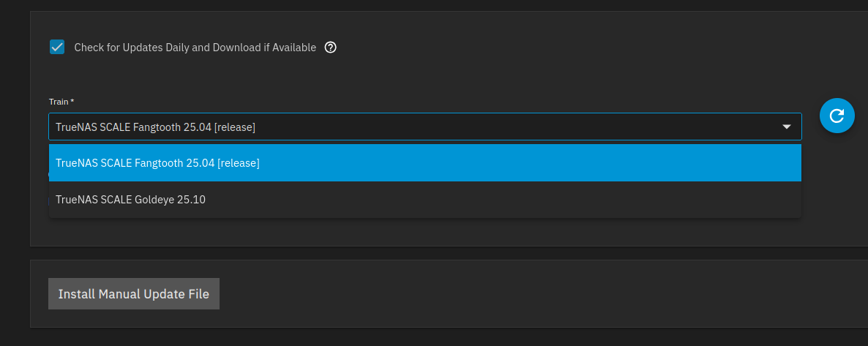
Task: Switch the update train to Goldeye 25.10
Action: tap(130, 199)
